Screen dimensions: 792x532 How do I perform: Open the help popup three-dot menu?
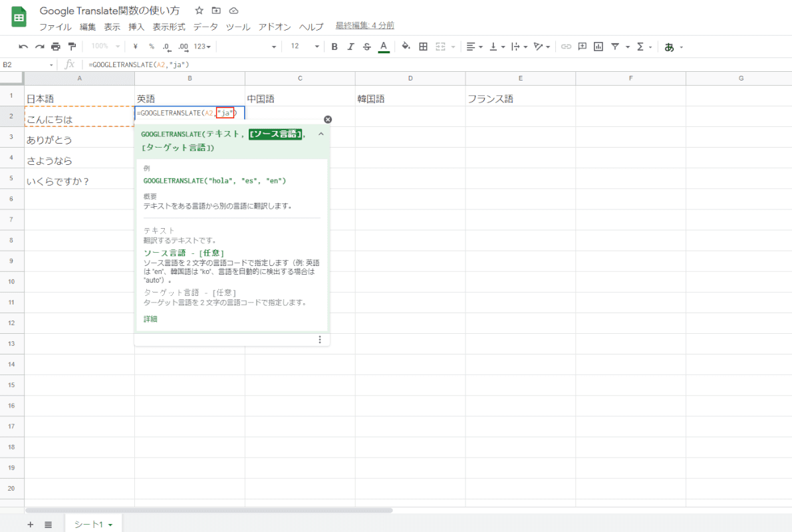(320, 340)
